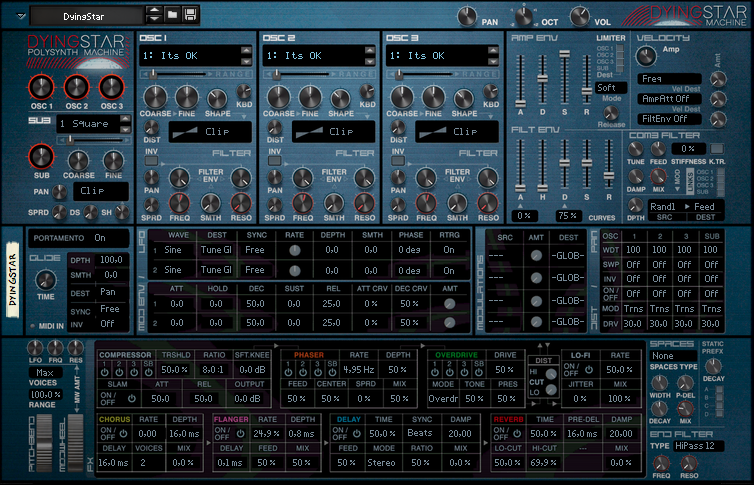
Task: Click AmpAtt Off velocity destination
Action: (x=669, y=99)
